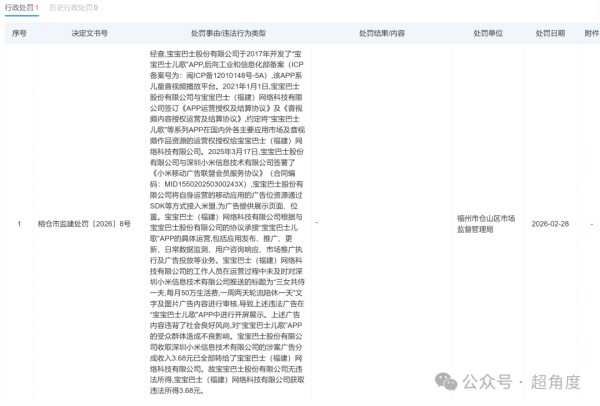The height and width of the screenshot is (406, 600).
Task: Click the row number 1 cell
Action: pyautogui.click(x=19, y=224)
